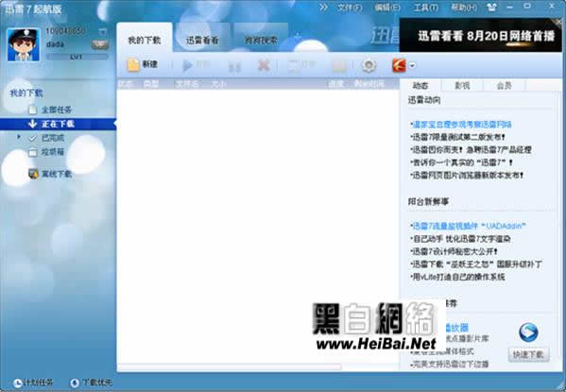Screen dimensions: 566x392
Task: Open dropdown arrow beside the bird icon
Action: [412, 66]
